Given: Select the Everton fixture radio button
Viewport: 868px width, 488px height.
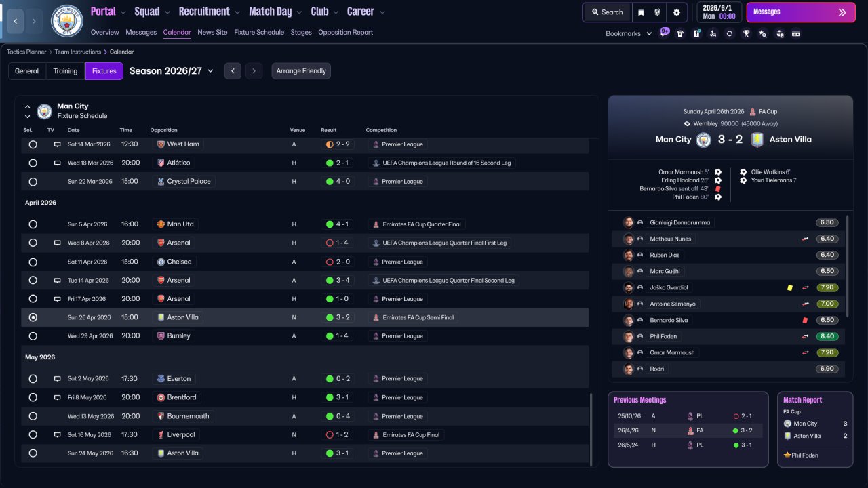Looking at the screenshot, I should point(33,379).
